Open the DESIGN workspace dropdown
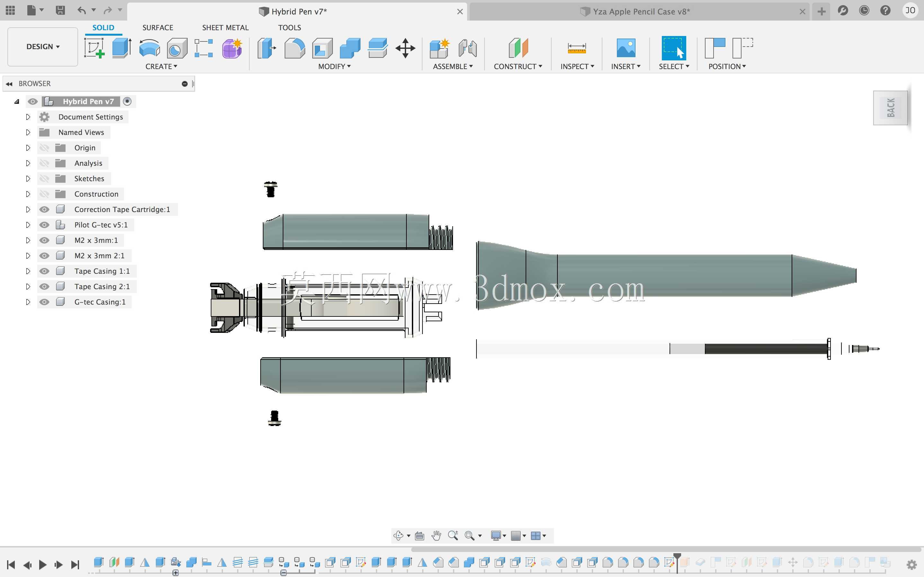 [x=43, y=47]
